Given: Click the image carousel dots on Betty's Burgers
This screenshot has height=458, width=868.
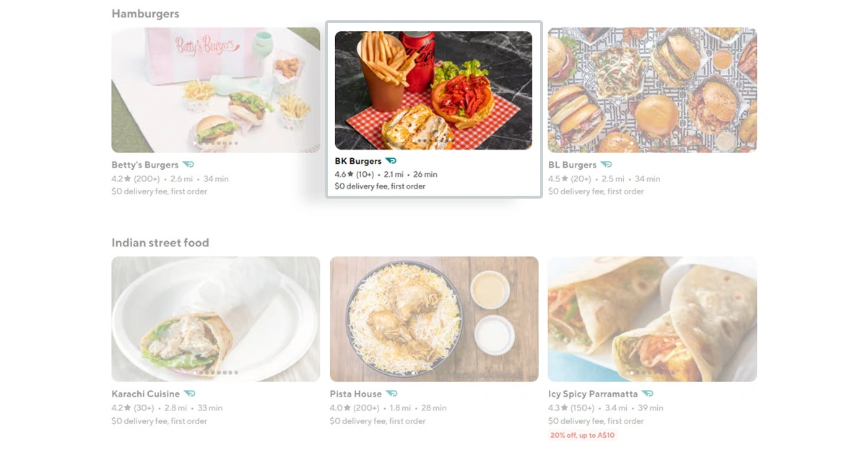Looking at the screenshot, I should [216, 144].
